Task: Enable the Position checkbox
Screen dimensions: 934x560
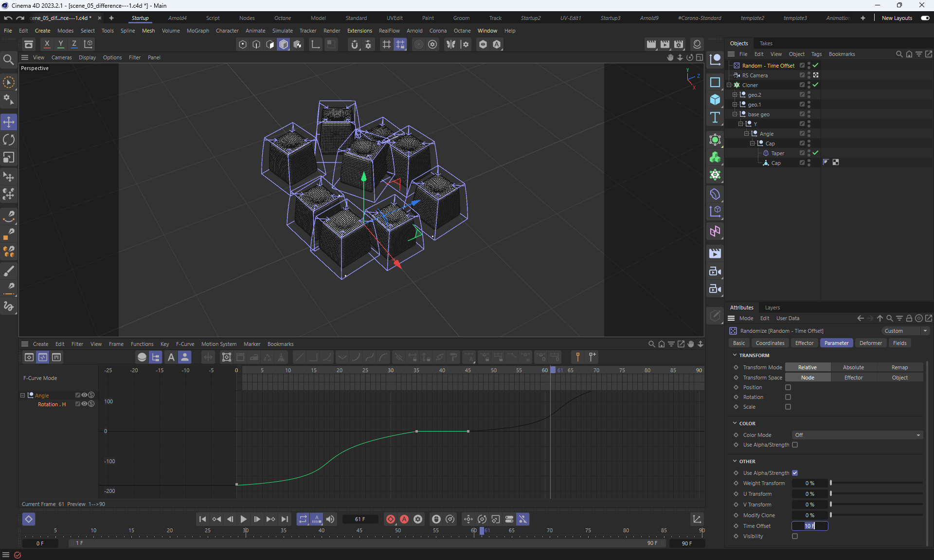Action: 788,387
